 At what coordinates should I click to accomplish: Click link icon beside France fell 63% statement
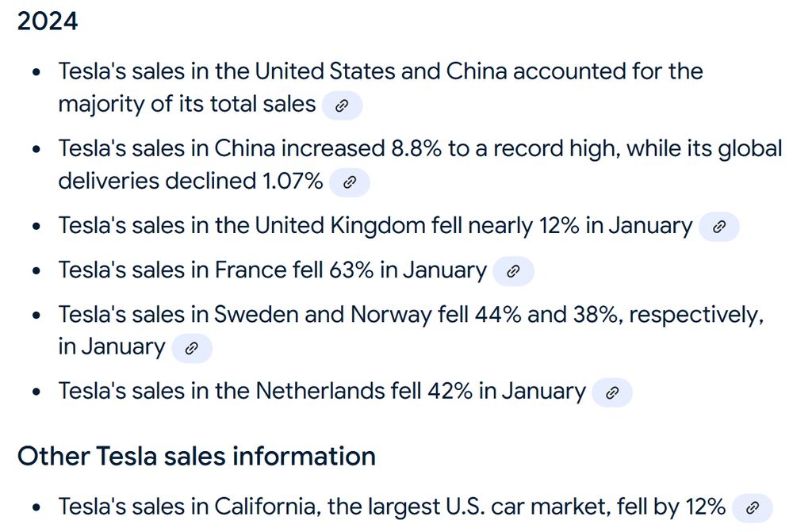[513, 271]
